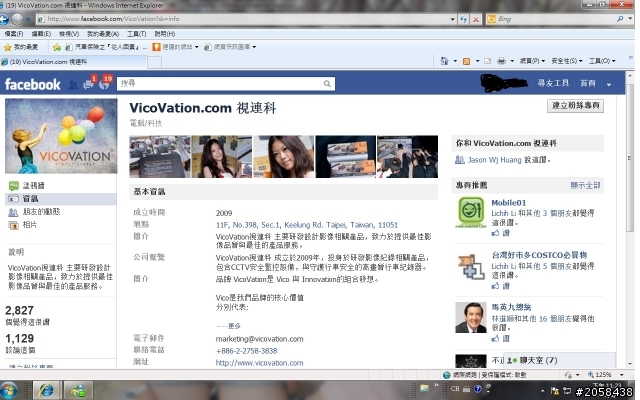Stop loading with the red X icon
The image size is (640, 400).
476,19
